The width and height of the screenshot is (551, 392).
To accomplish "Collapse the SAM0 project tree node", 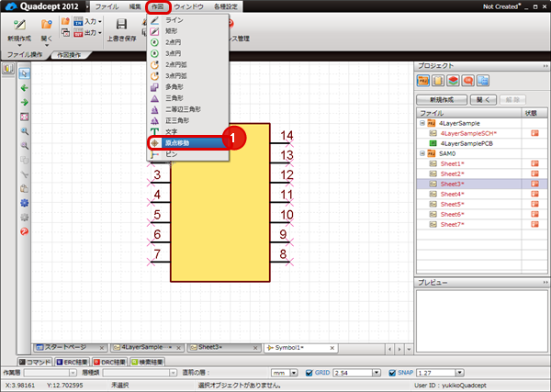I will (x=422, y=153).
